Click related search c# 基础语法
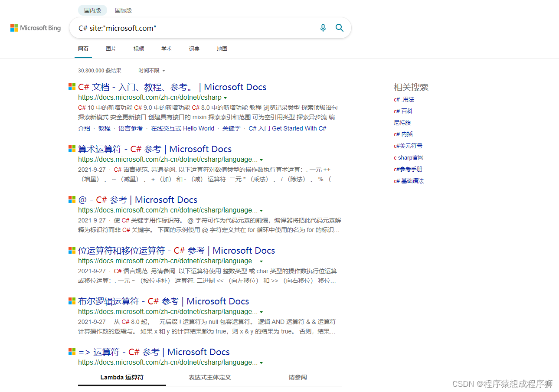Image resolution: width=559 pixels, height=392 pixels. [409, 181]
